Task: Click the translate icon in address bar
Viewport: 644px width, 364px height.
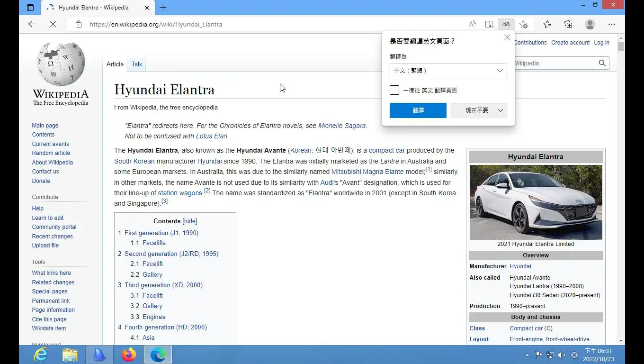Action: pos(506,24)
